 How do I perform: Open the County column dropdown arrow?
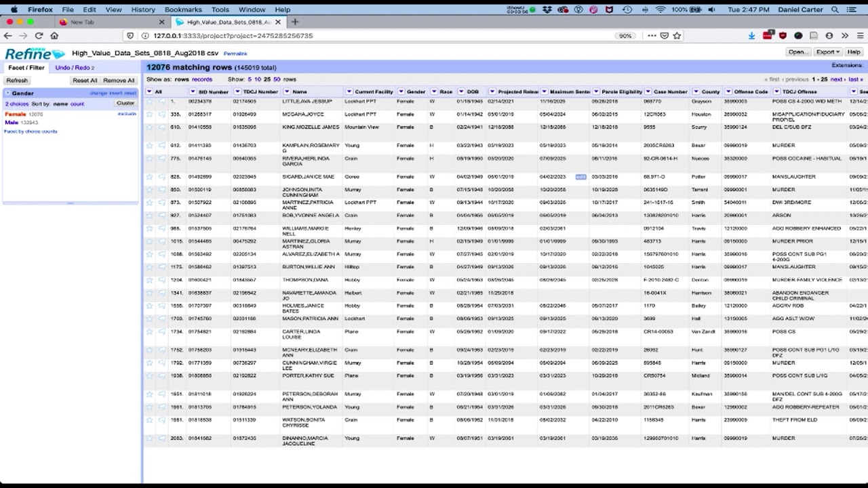click(x=695, y=91)
